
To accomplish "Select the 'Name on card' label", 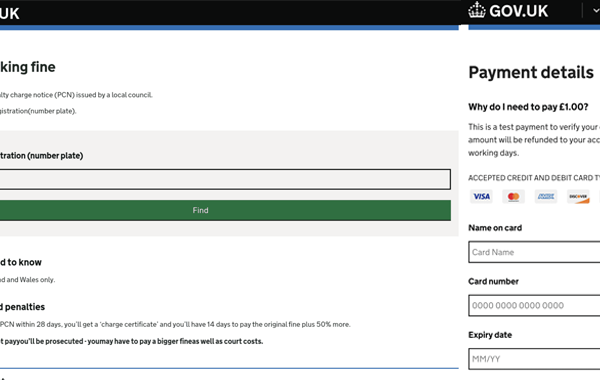I will 495,228.
